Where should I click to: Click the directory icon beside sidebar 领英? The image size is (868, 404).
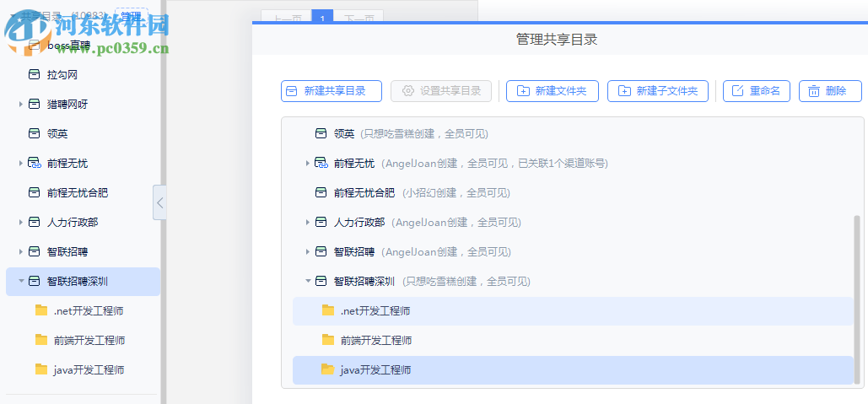coord(35,133)
